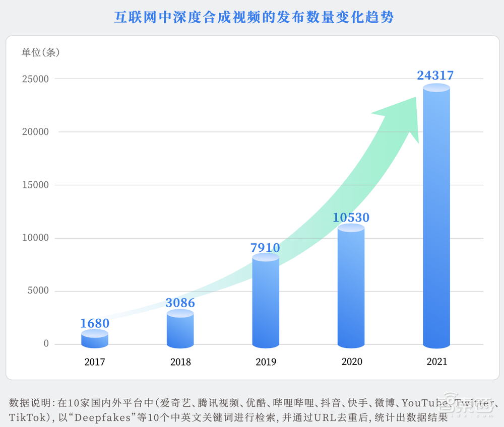Screen dimensions: 504x427
Task: Select the 2020 bar in the chart
Action: pos(352,287)
